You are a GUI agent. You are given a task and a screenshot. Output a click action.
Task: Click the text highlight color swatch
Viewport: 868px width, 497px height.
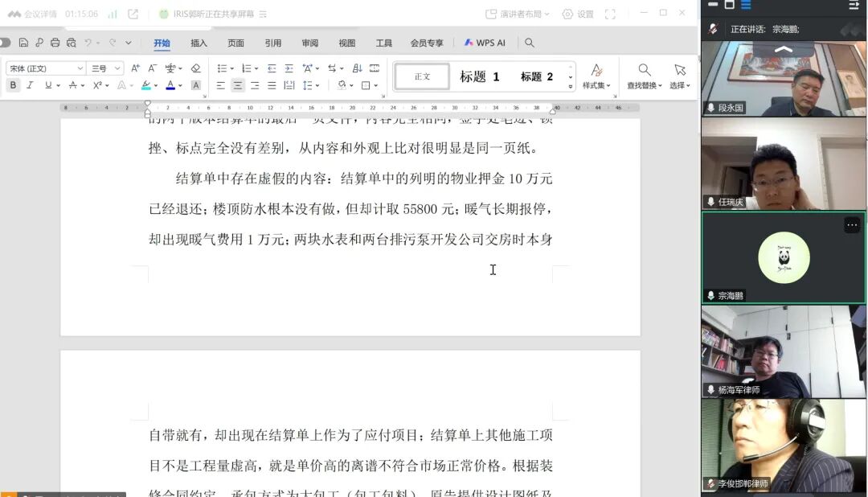(x=145, y=85)
